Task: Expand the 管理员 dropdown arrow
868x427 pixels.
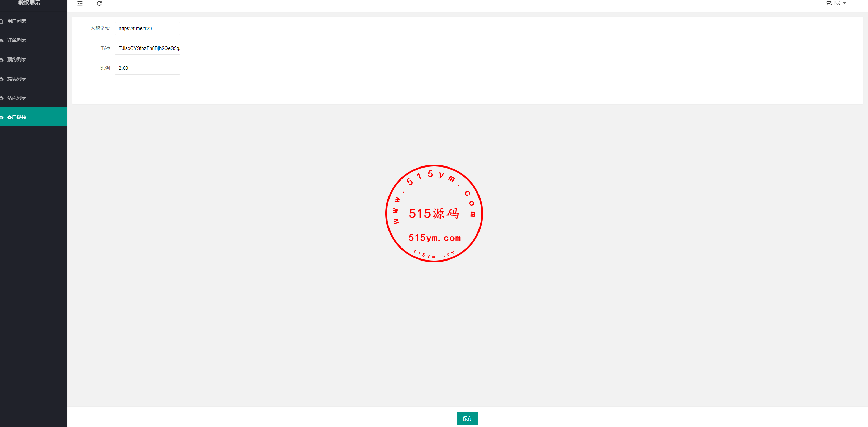Action: [844, 3]
